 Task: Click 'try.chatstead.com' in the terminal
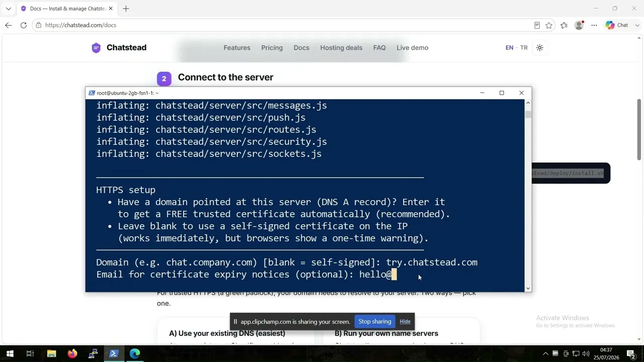pyautogui.click(x=432, y=262)
